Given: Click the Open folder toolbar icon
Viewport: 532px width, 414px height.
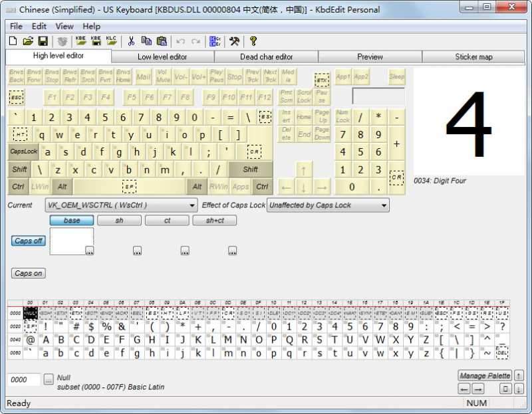Looking at the screenshot, I should point(28,41).
